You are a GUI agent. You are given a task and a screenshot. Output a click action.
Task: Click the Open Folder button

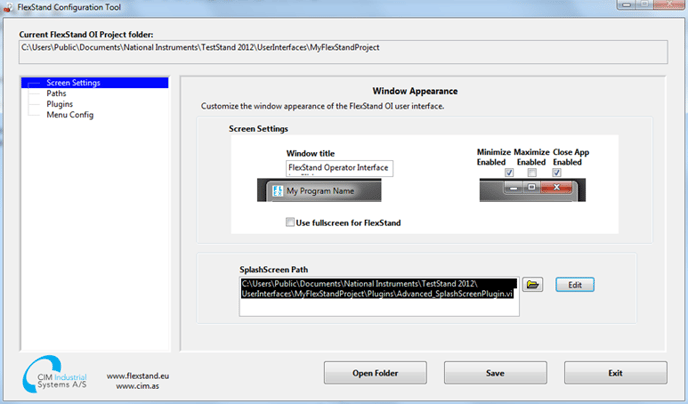click(x=375, y=373)
